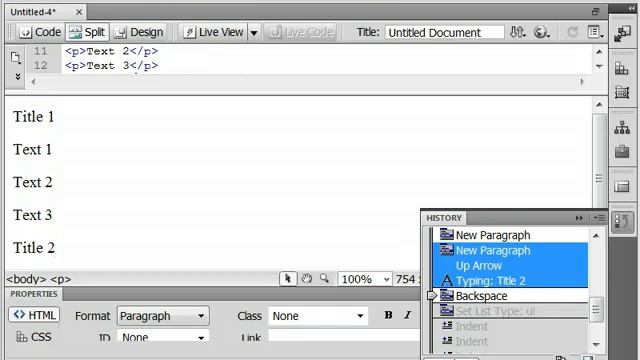
Task: Click code pane scroll-up arrow
Action: point(599,52)
